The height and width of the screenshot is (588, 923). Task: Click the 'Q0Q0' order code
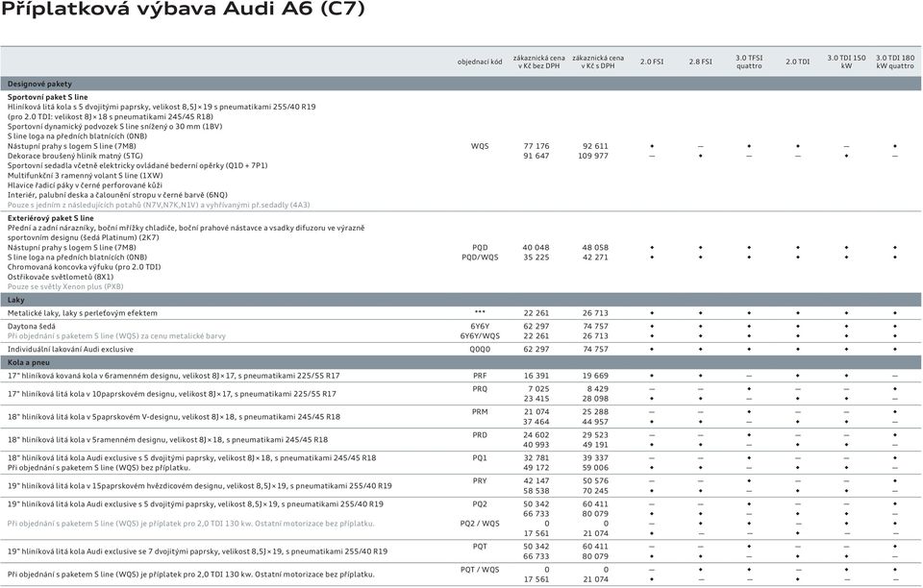(480, 350)
